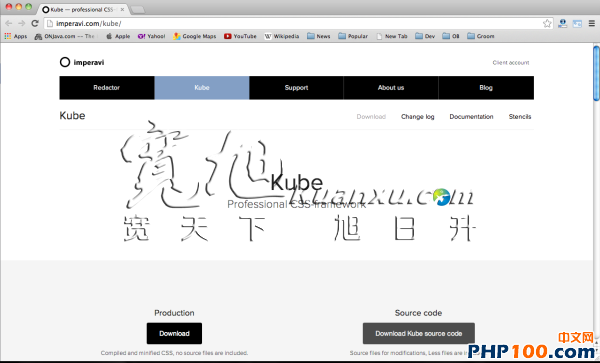Open the About us nav item
600x363 pixels.
coord(391,88)
